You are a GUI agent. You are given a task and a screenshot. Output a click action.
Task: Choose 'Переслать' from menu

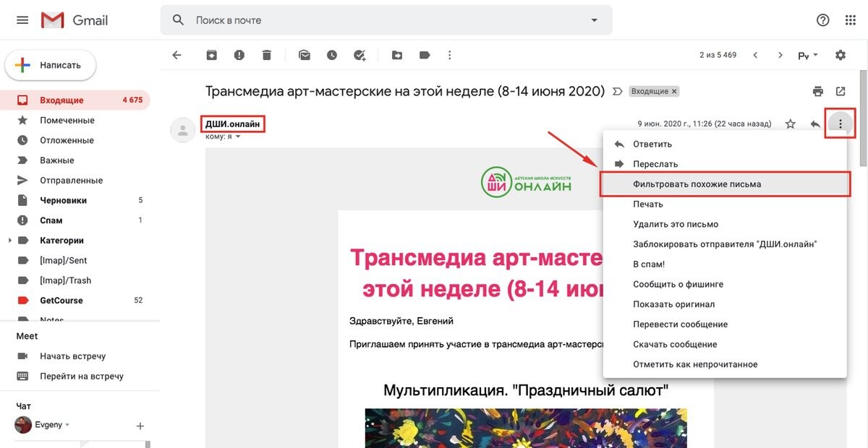pos(724,164)
